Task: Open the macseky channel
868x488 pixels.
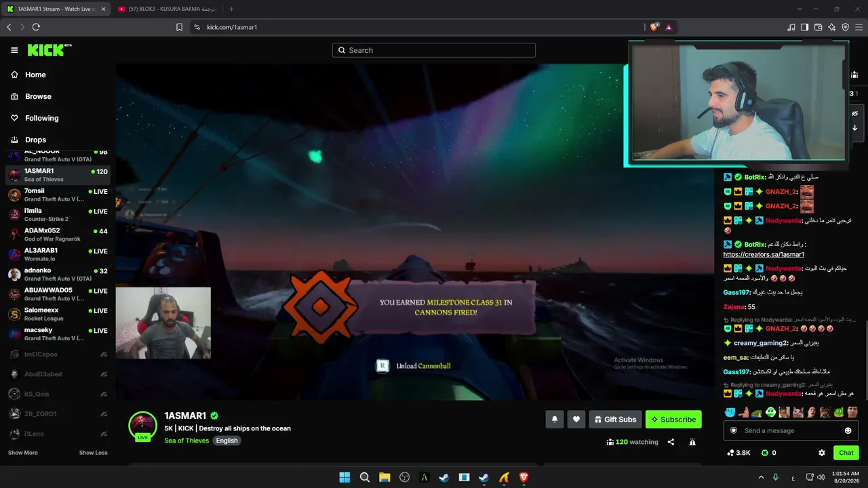Action: (x=58, y=333)
